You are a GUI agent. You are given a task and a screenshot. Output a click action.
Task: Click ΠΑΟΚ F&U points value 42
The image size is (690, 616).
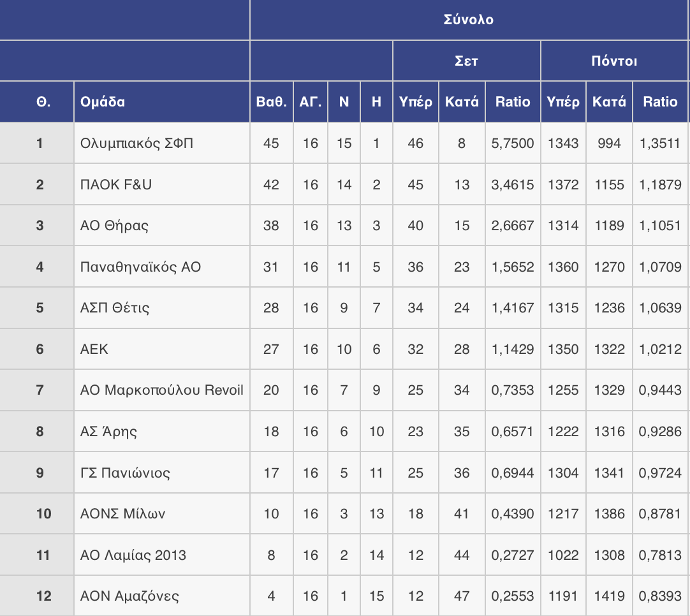[x=271, y=184]
